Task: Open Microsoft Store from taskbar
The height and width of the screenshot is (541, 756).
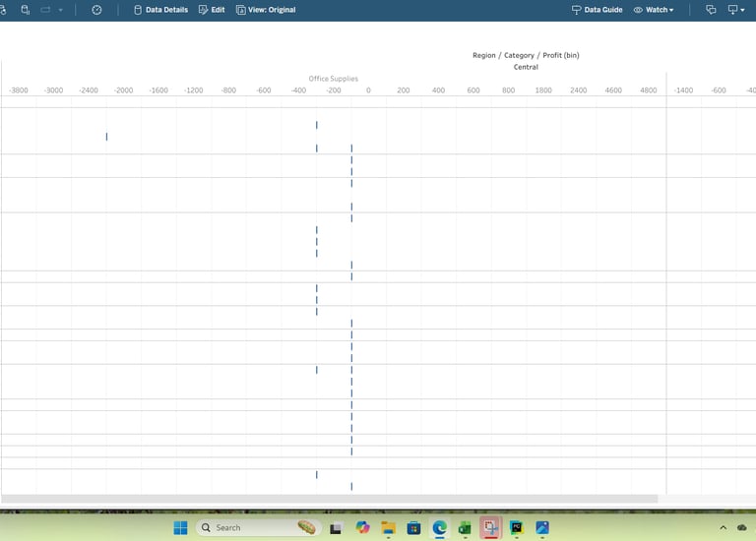Action: (x=413, y=528)
